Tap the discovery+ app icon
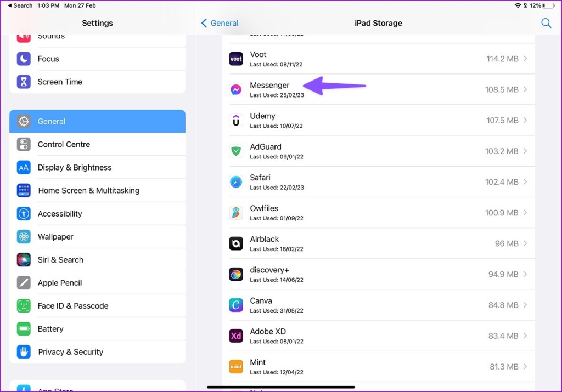The width and height of the screenshot is (562, 392). (236, 274)
